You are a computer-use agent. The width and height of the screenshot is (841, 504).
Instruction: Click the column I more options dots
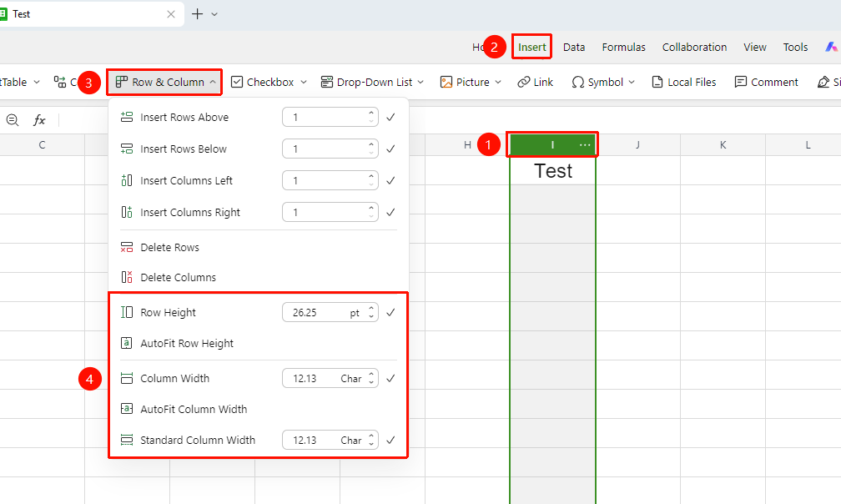tap(585, 144)
